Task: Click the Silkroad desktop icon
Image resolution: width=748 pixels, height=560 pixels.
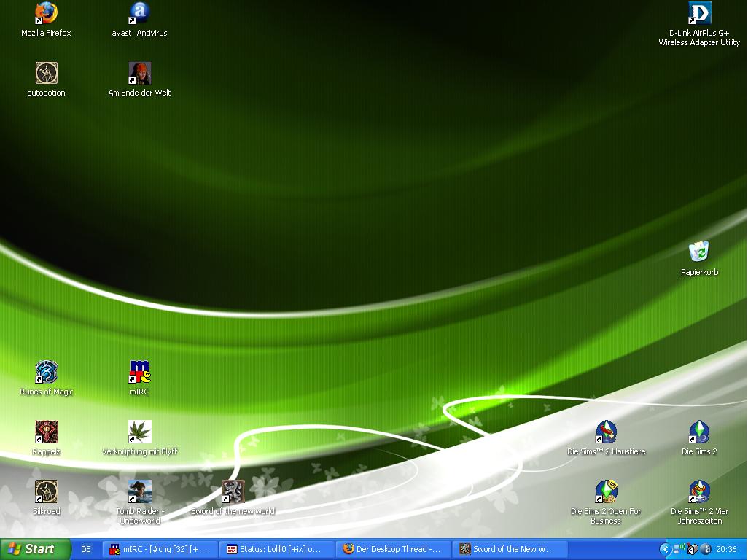Action: (46, 491)
